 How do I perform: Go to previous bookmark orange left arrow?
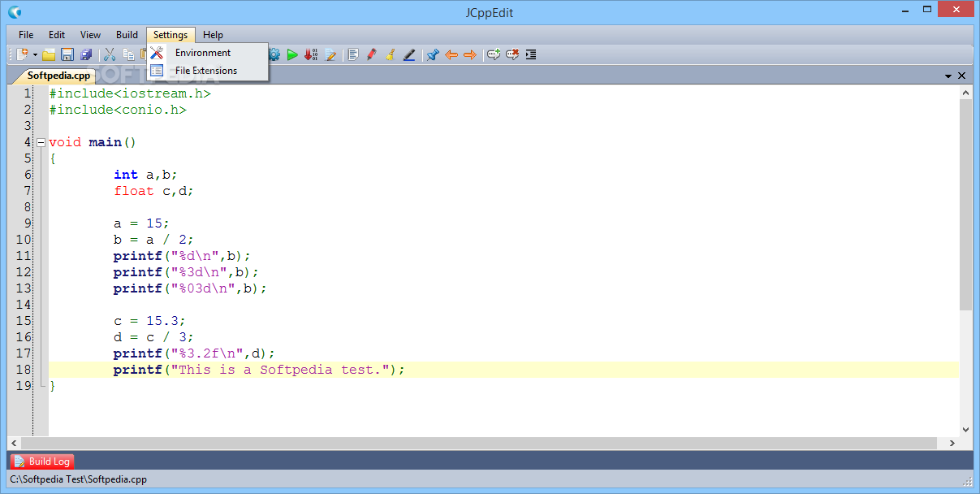point(451,54)
